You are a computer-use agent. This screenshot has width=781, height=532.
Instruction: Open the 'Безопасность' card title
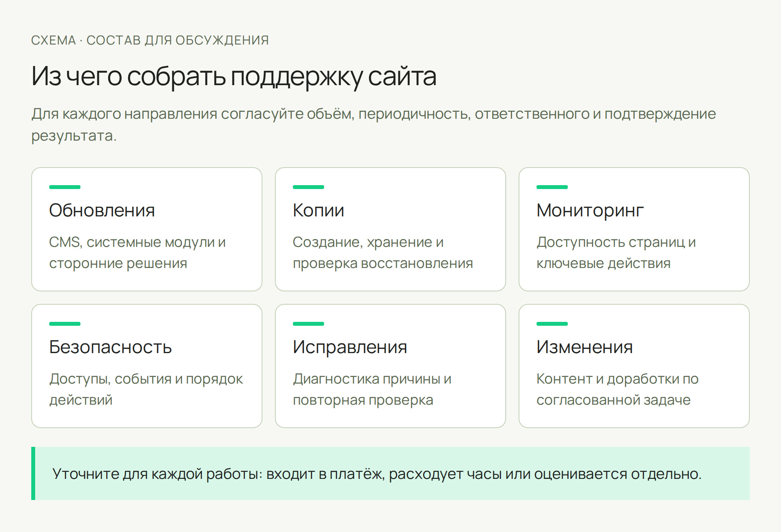(x=111, y=347)
